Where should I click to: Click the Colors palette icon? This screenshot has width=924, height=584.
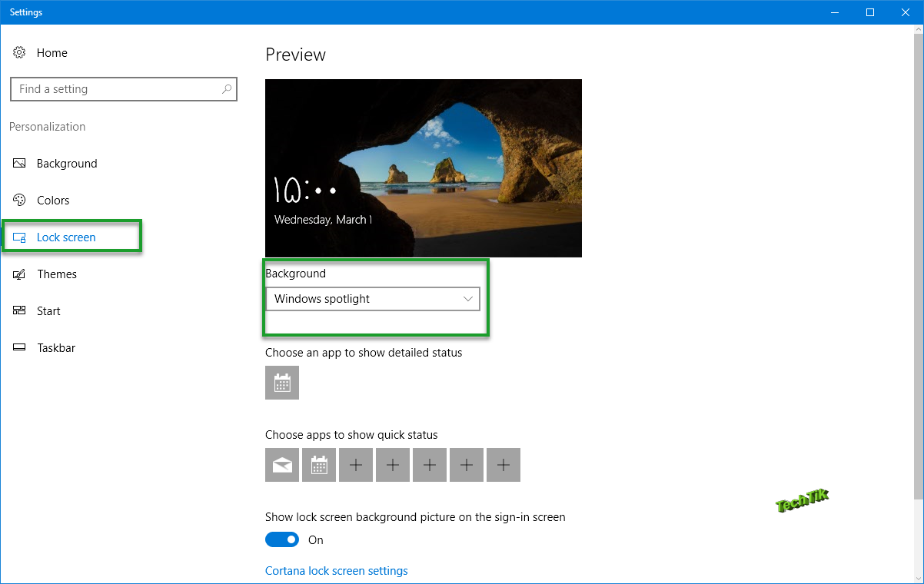click(19, 201)
